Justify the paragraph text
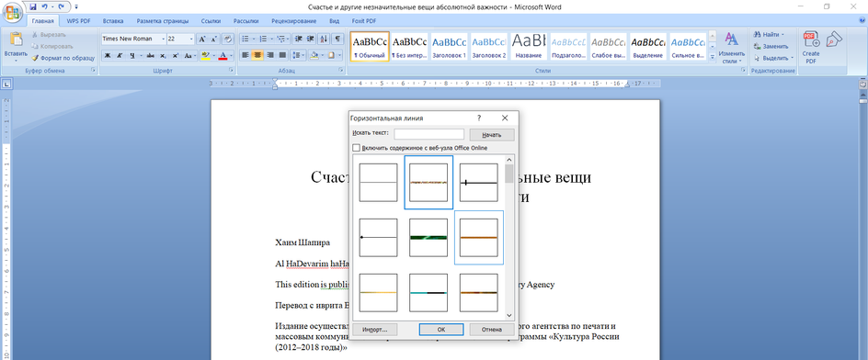Image resolution: width=868 pixels, height=360 pixels. pyautogui.click(x=283, y=55)
